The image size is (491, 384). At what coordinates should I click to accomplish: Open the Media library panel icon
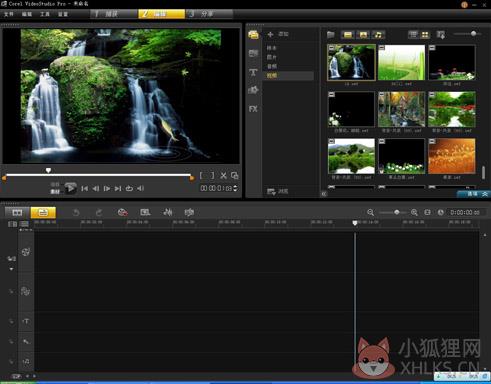click(253, 34)
